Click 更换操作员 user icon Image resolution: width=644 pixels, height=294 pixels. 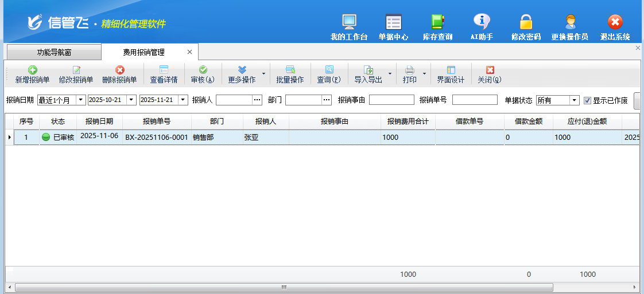click(569, 27)
